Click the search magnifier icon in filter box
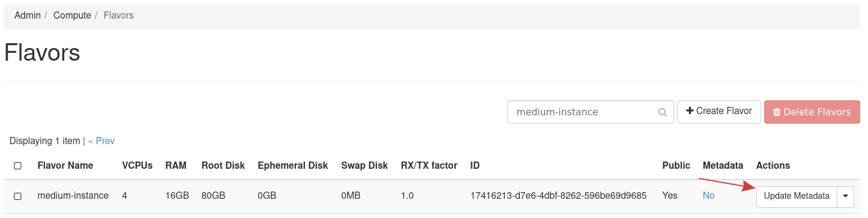 point(663,112)
